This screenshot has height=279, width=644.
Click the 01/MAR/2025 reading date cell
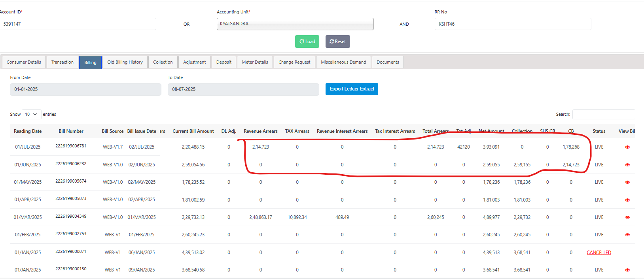[x=28, y=217]
